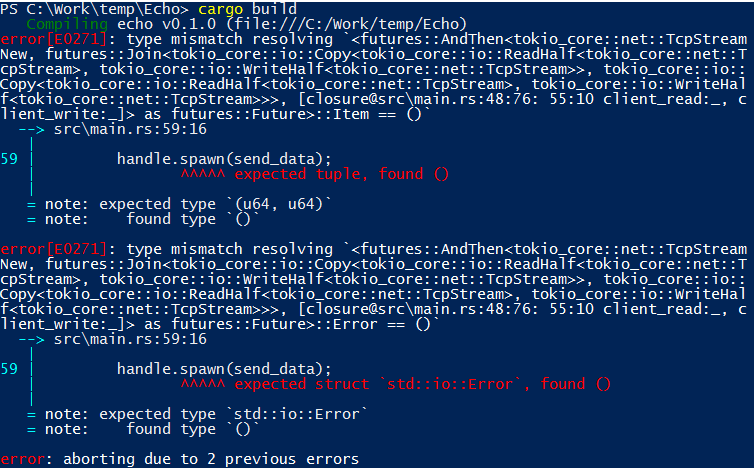Screen dimensions: 754x468
Task: Click 'expected tuple, found ()' message
Action: (341, 174)
